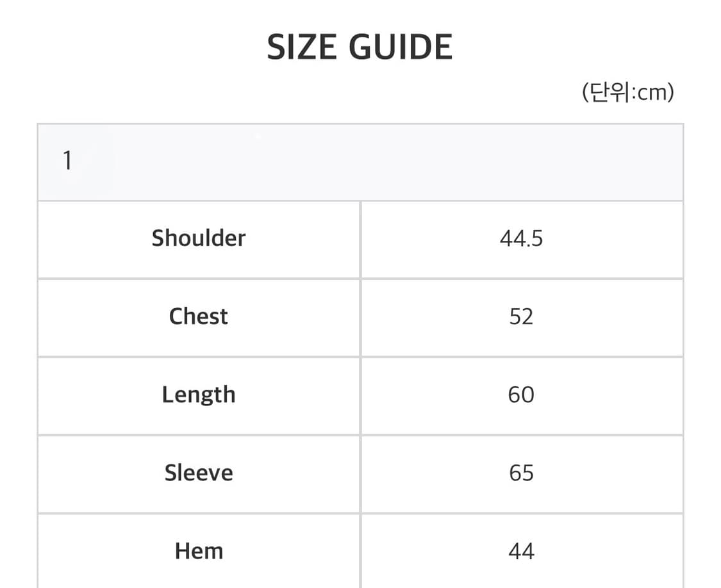Click border line between Length and Sleeve labels
This screenshot has height=588, width=721.
[x=199, y=435]
